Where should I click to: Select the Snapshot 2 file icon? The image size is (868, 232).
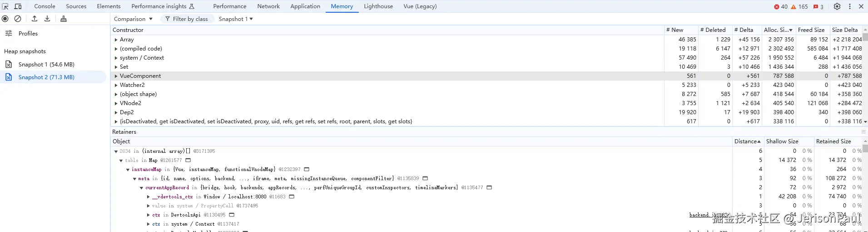9,77
